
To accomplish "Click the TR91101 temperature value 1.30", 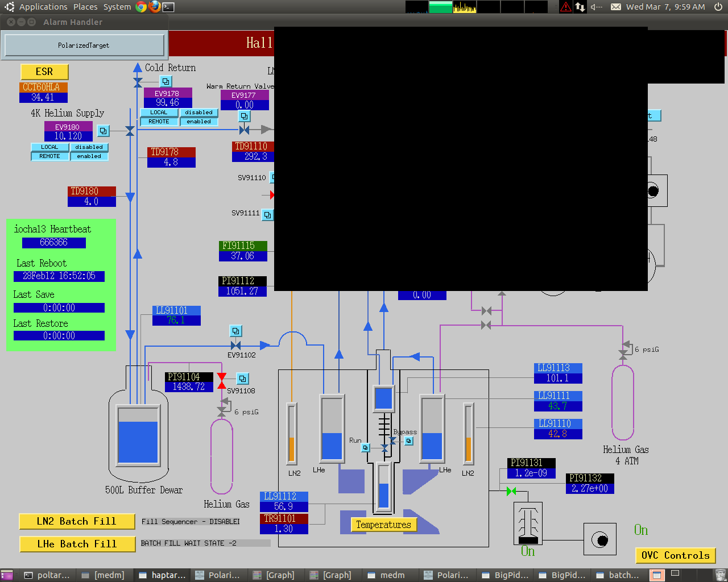I will pyautogui.click(x=284, y=529).
